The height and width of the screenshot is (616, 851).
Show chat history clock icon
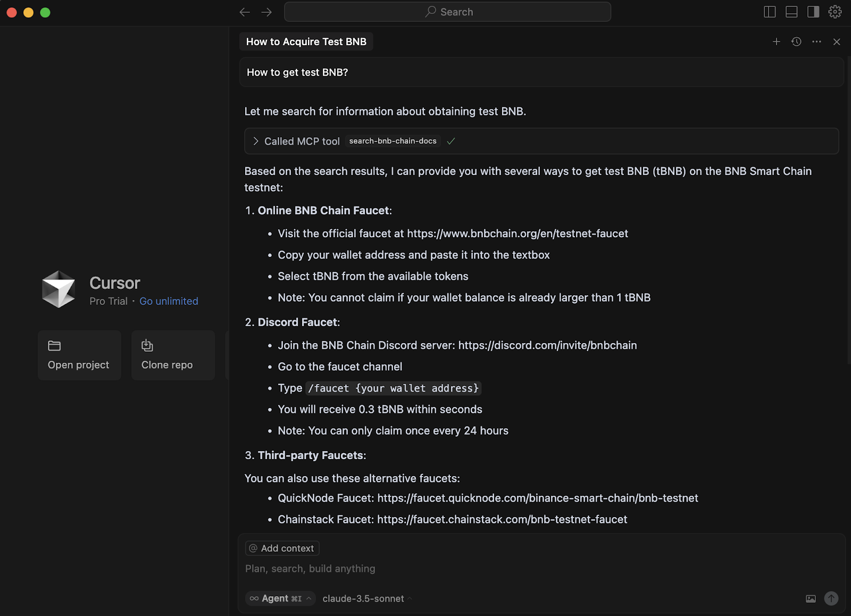[x=796, y=41]
